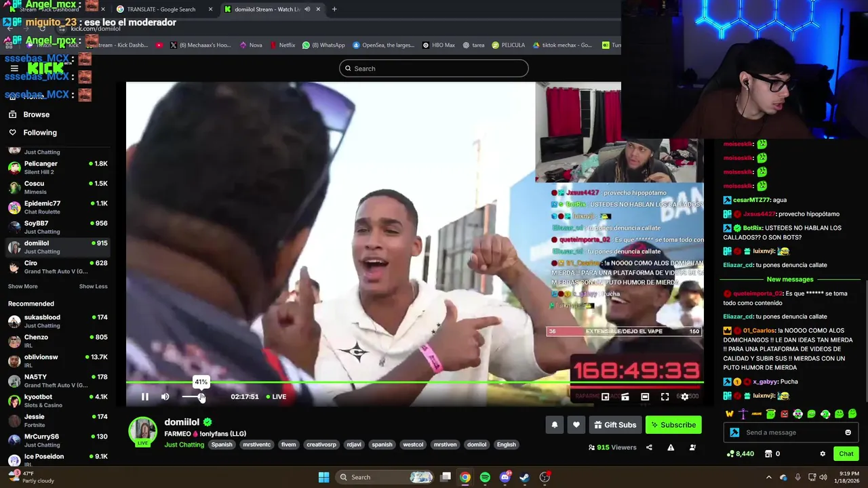Open Netflix bookmark
The width and height of the screenshot is (868, 488).
pos(282,45)
